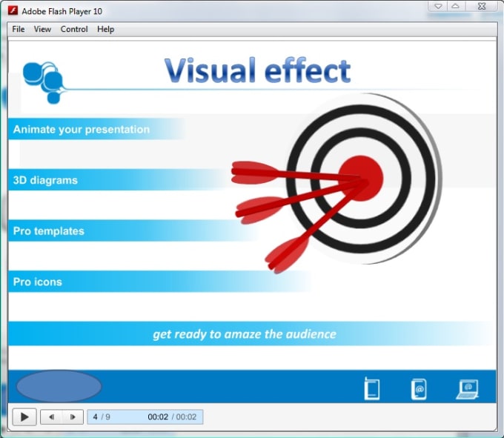Select the 'Pro templates' banner

tap(133, 230)
